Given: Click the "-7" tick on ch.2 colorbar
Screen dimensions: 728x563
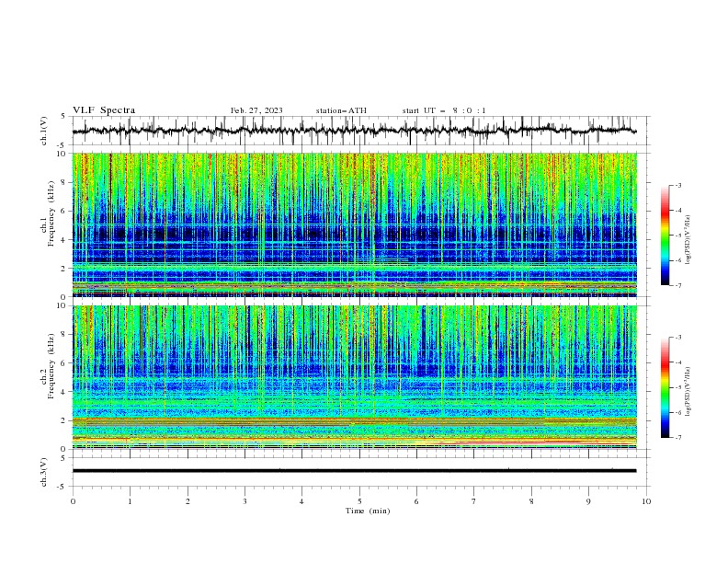Looking at the screenshot, I should coord(678,437).
